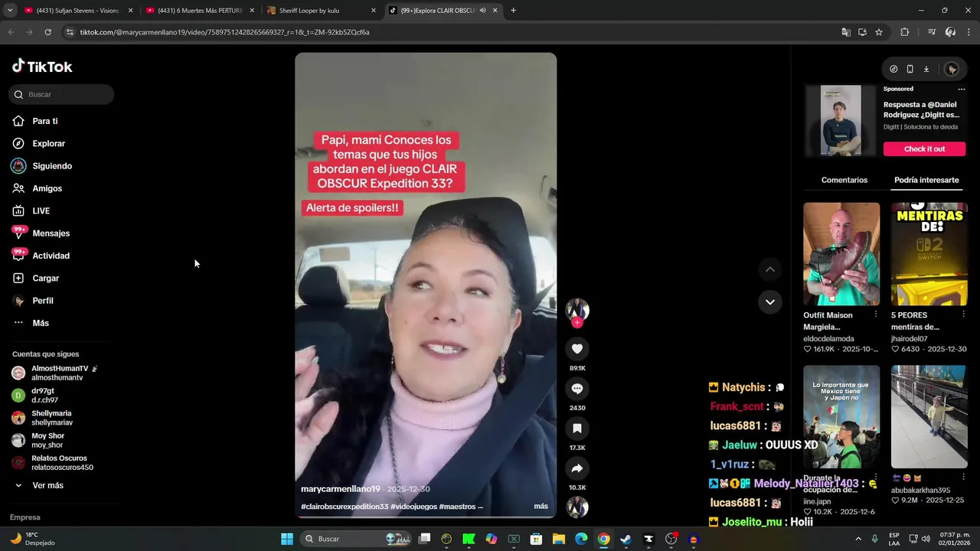
Task: Open marycarmenllano19 profile from video caption
Action: pos(341,489)
